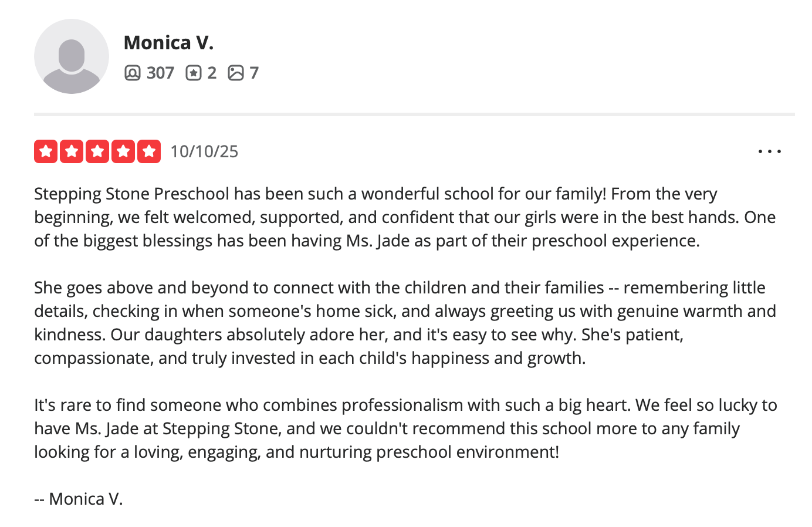The height and width of the screenshot is (527, 812).
Task: Open the Monica V. profile name link
Action: 168,42
